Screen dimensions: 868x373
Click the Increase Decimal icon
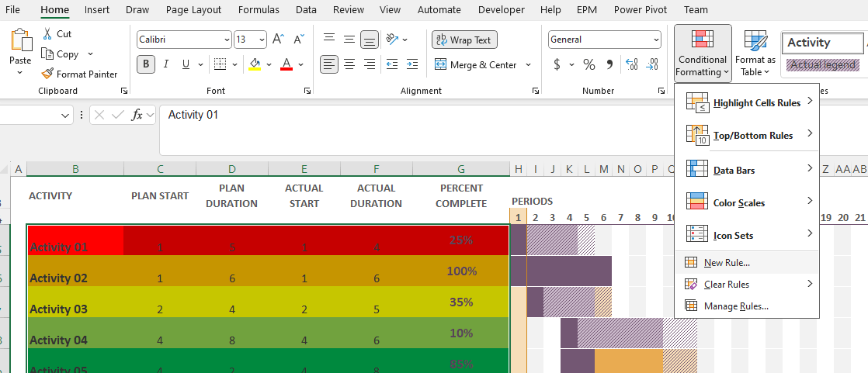click(x=632, y=64)
